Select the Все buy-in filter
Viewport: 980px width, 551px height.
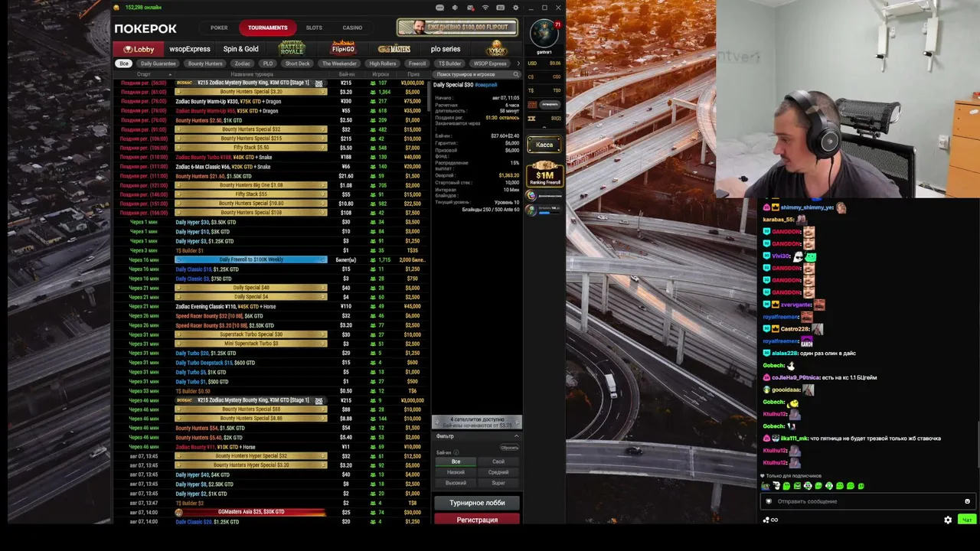(456, 461)
